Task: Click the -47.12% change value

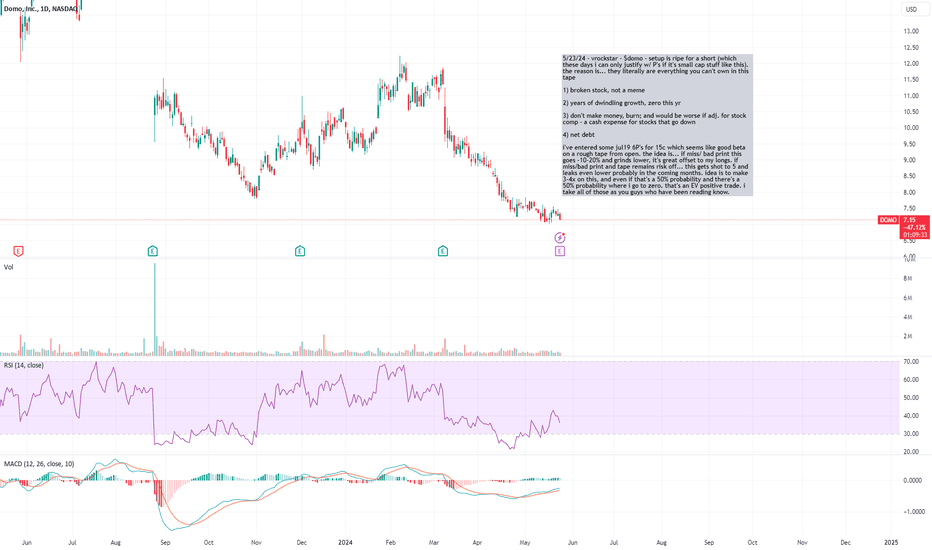Action: tap(914, 228)
